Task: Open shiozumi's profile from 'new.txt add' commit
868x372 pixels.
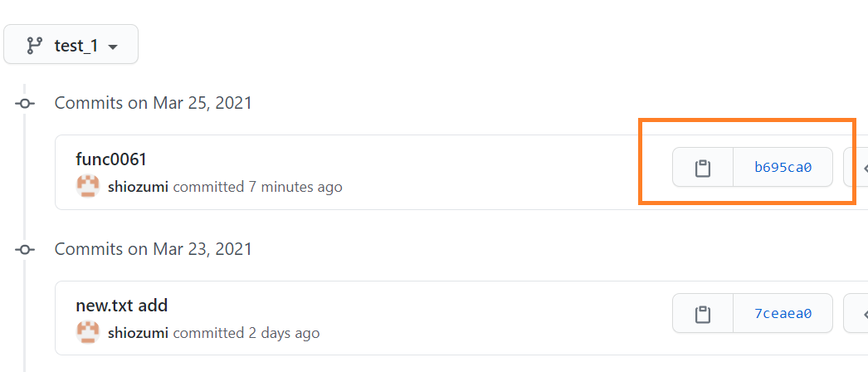Action: pyautogui.click(x=138, y=333)
